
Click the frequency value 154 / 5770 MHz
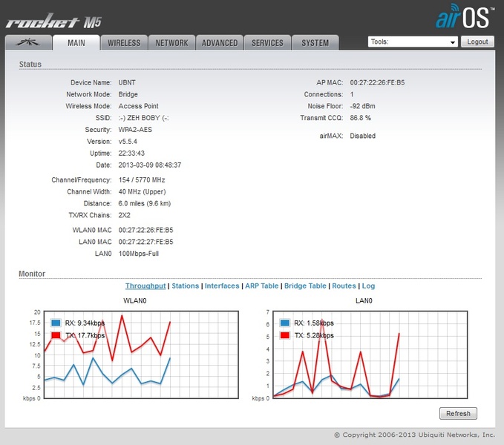pyautogui.click(x=142, y=179)
